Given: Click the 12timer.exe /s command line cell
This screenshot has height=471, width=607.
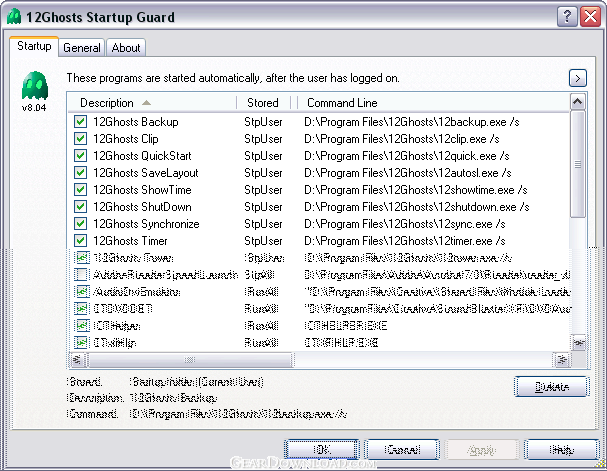Looking at the screenshot, I should 405,241.
